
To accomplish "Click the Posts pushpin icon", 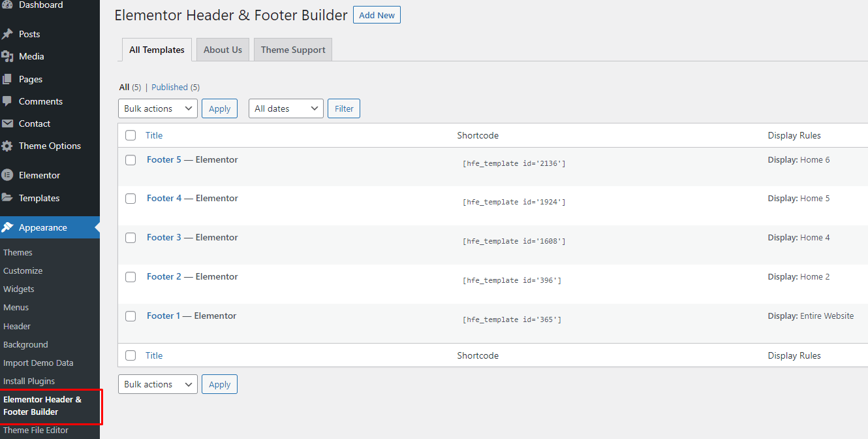I will [x=7, y=34].
